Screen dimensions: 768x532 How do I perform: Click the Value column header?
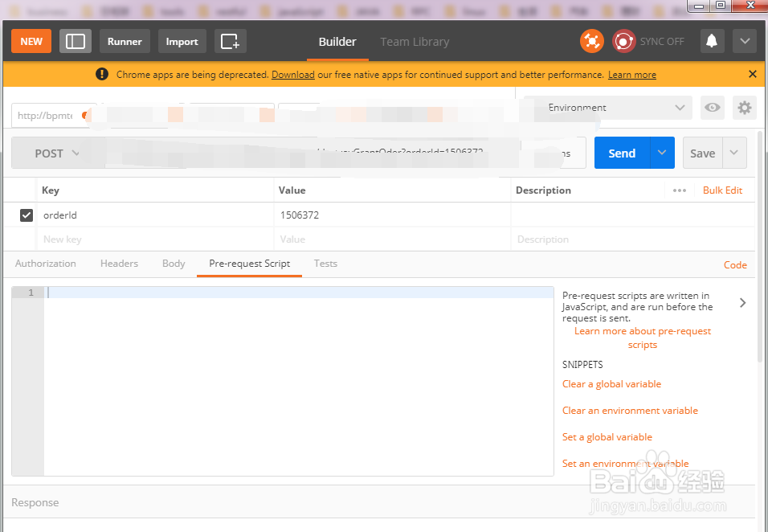pyautogui.click(x=292, y=190)
